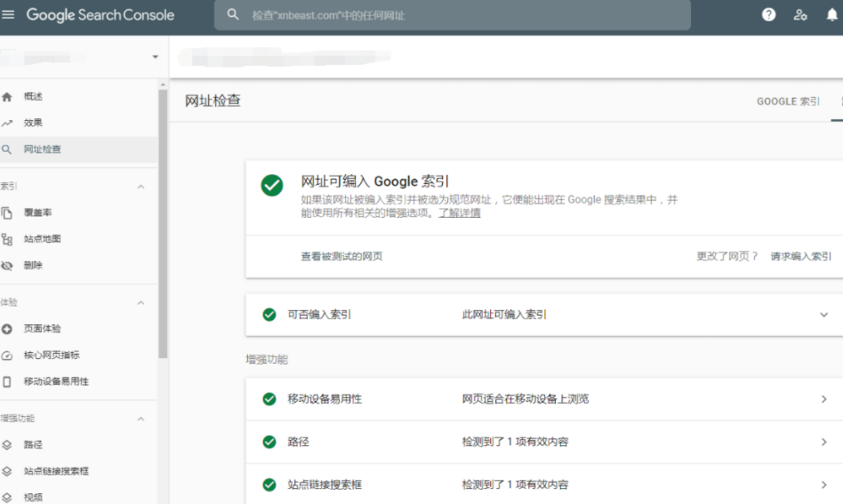The width and height of the screenshot is (843, 504).
Task: Open the hamburger main menu
Action: [9, 15]
